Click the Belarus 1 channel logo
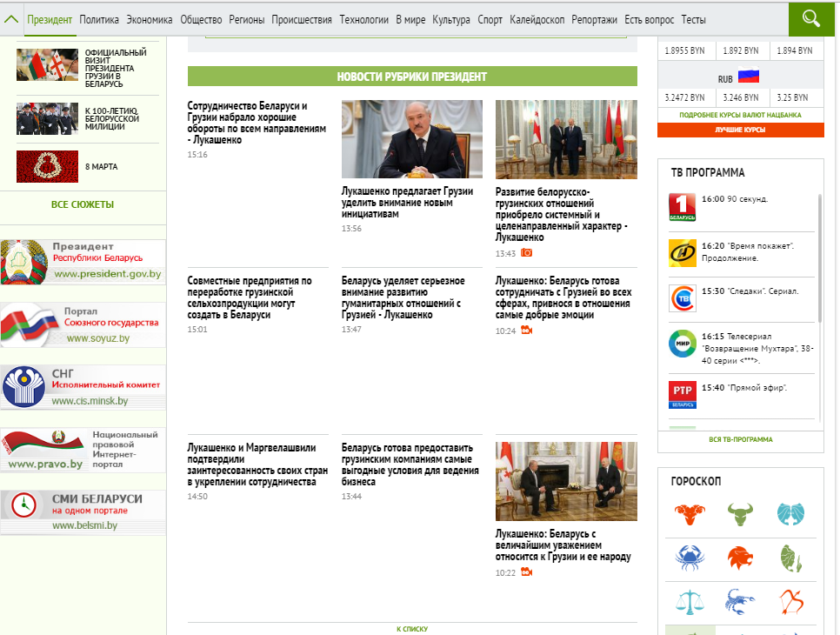The width and height of the screenshot is (840, 635). point(682,207)
